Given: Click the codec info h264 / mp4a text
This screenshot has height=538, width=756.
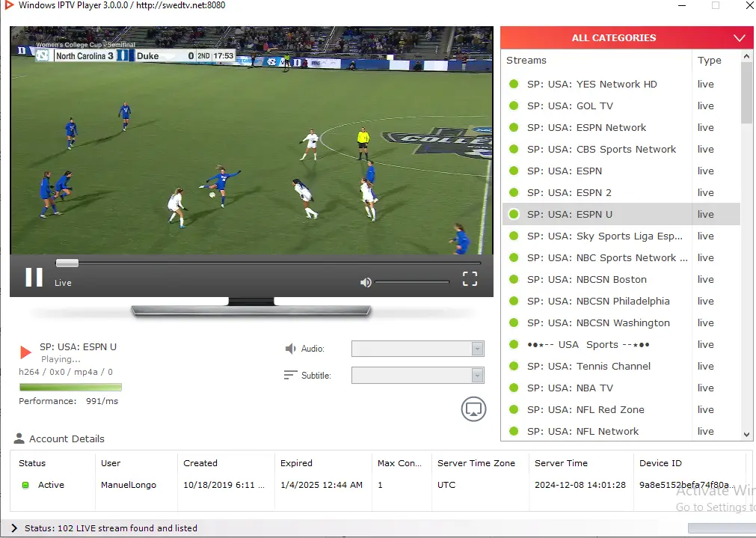Looking at the screenshot, I should point(66,372).
